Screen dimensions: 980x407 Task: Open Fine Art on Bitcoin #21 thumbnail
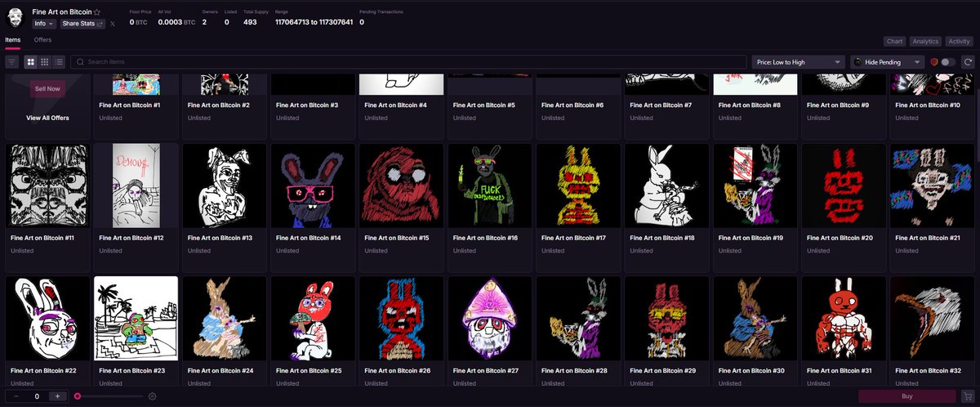(x=933, y=186)
